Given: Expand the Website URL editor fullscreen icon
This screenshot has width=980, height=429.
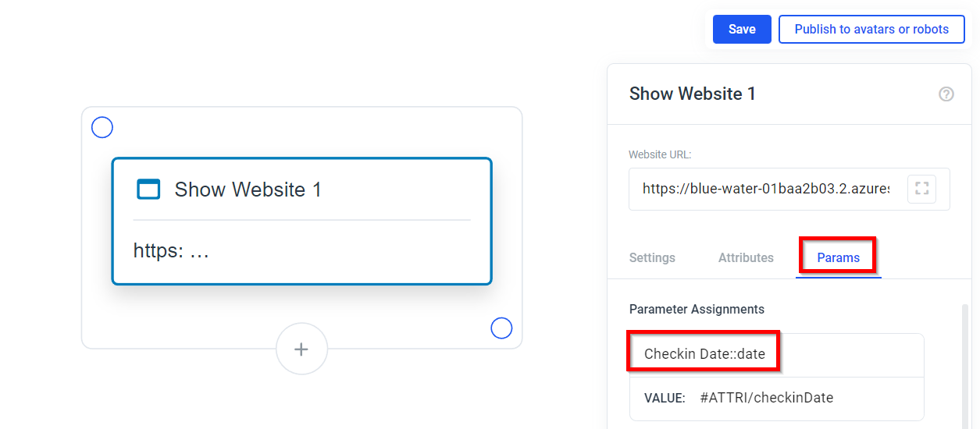Looking at the screenshot, I should [921, 189].
